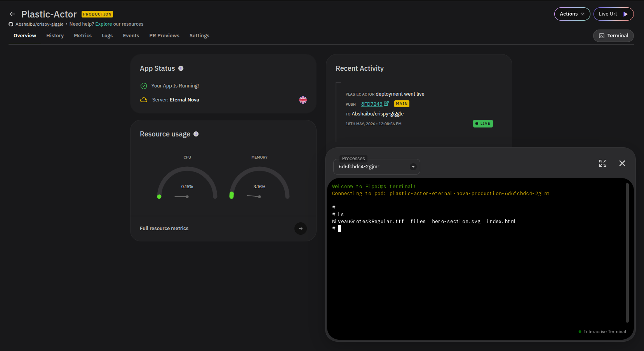
Task: Click the play icon in Live Url button
Action: pos(625,14)
